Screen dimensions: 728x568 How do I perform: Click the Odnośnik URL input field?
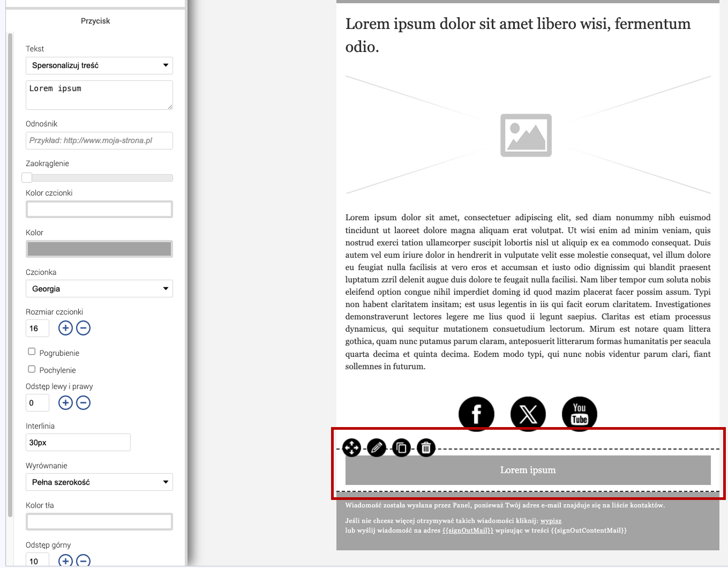point(99,140)
